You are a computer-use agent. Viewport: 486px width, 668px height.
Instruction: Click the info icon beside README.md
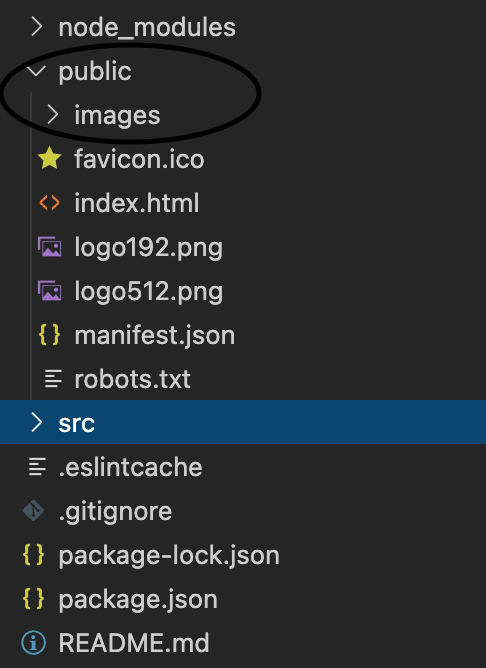click(x=34, y=642)
